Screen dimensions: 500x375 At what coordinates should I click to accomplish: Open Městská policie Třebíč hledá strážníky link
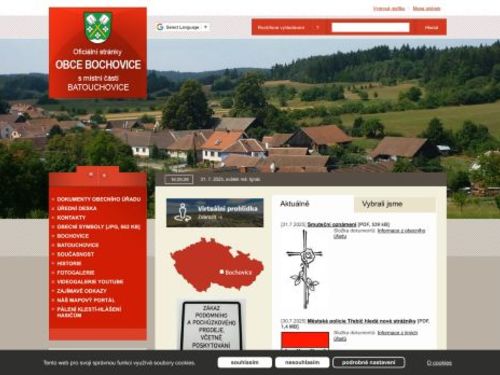pos(361,321)
